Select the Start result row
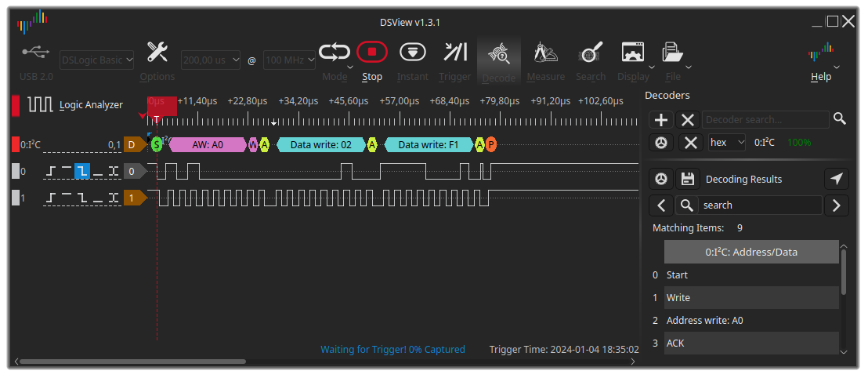868x378 pixels. [x=751, y=275]
